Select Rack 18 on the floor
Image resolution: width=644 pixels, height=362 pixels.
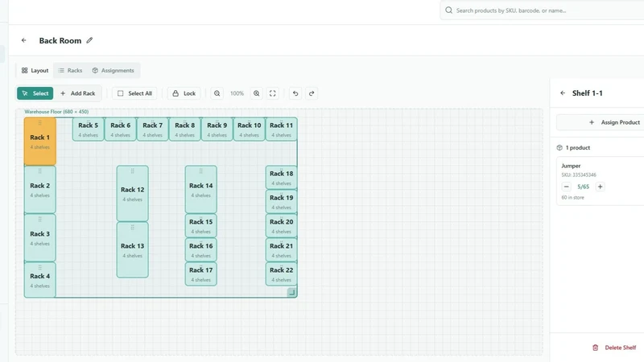pos(281,177)
